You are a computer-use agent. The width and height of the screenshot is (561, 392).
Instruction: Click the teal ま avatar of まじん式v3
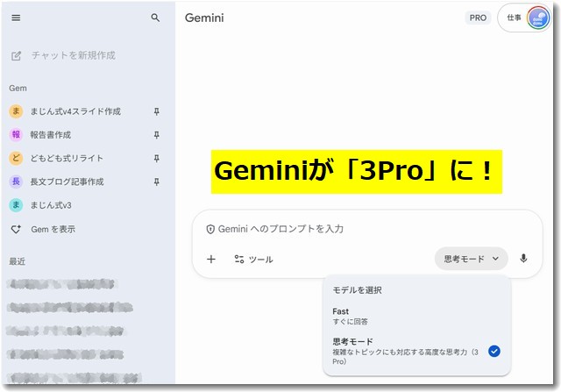[x=16, y=205]
